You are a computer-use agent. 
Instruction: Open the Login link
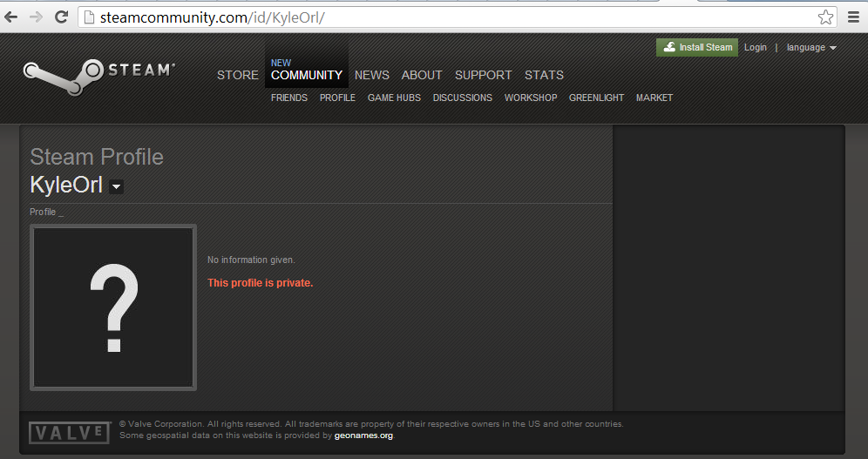click(755, 48)
